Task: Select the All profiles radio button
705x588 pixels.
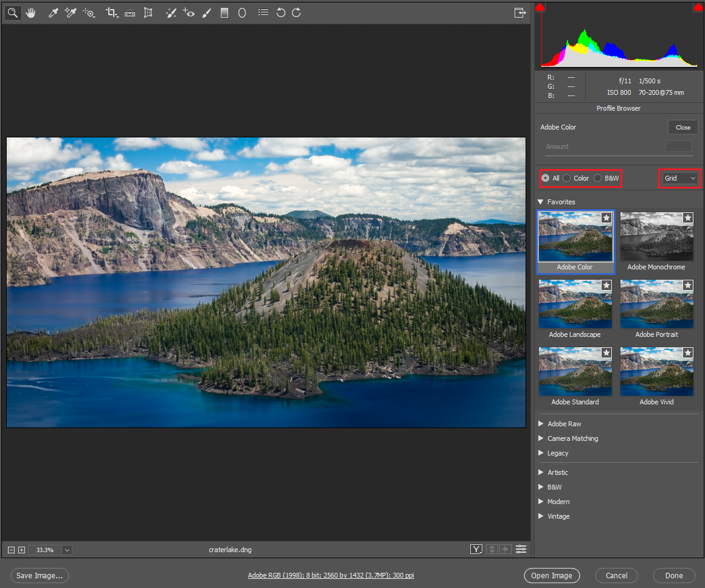Action: [x=546, y=178]
